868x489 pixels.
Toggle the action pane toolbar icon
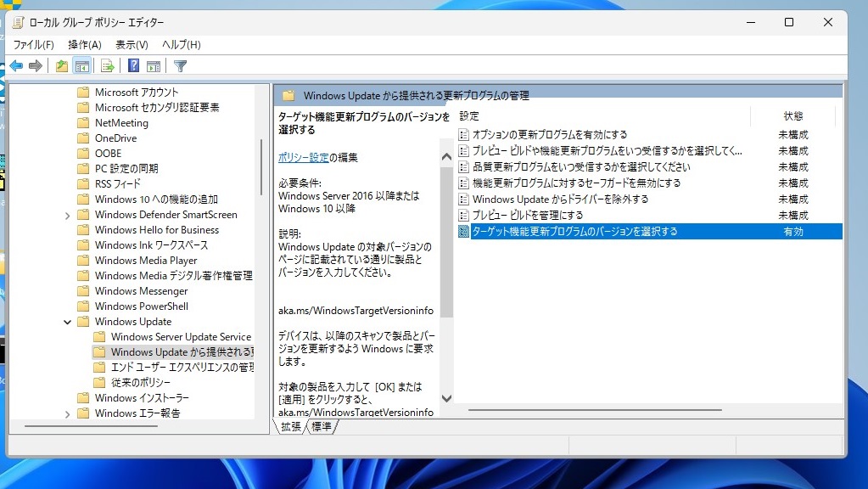pyautogui.click(x=154, y=66)
